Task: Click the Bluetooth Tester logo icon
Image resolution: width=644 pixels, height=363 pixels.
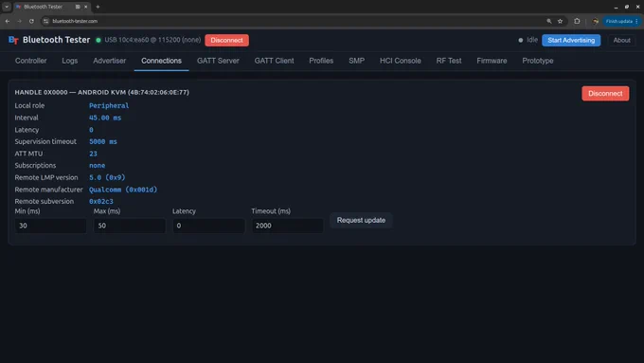Action: [13, 40]
